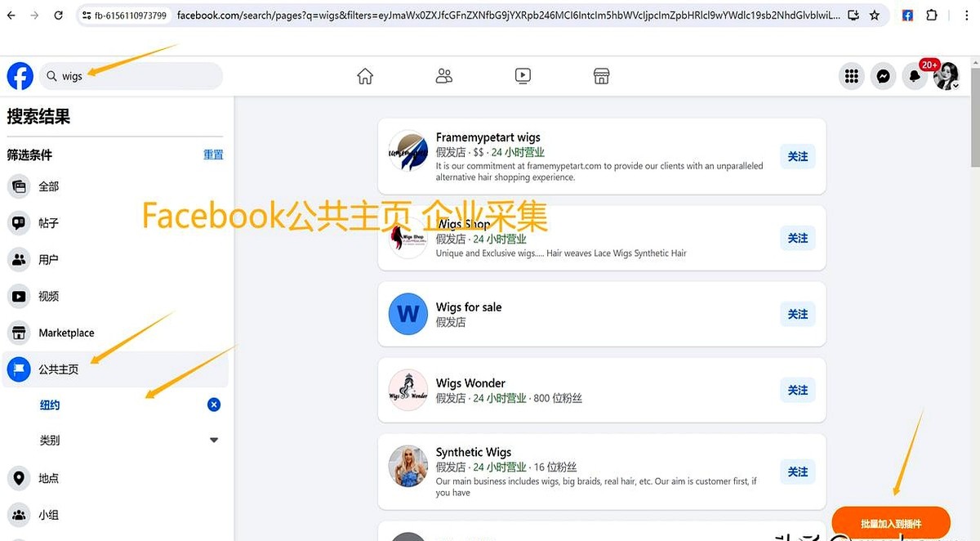This screenshot has width=980, height=541.
Task: Click the 批量加入到插件 orange button
Action: (890, 523)
